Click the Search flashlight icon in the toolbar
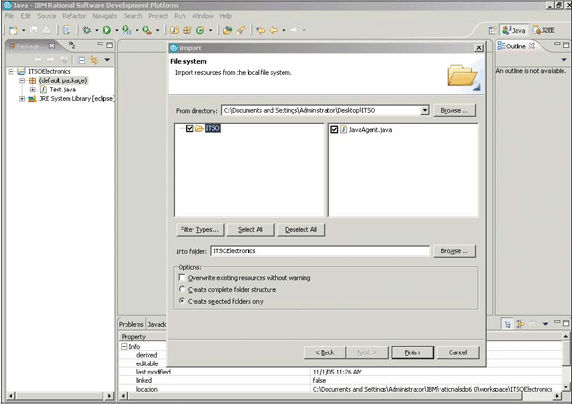Image resolution: width=572 pixels, height=404 pixels. tap(240, 30)
